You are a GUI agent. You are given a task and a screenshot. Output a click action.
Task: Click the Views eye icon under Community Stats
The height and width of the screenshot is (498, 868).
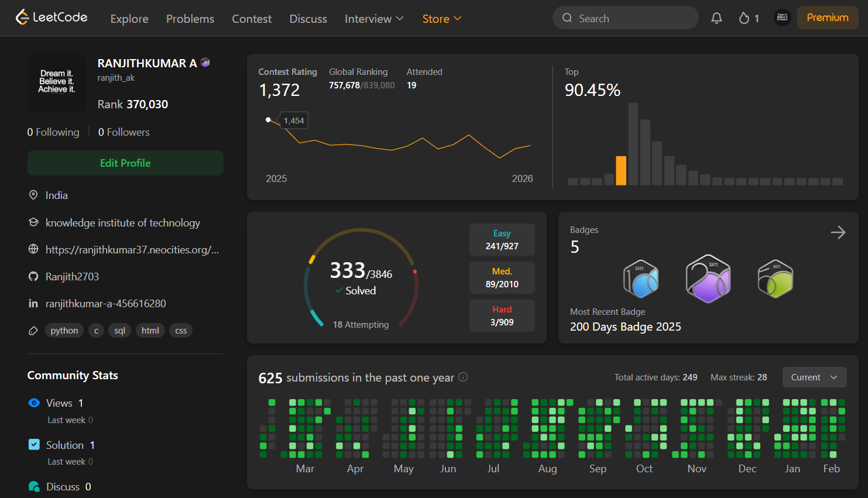[x=34, y=403]
